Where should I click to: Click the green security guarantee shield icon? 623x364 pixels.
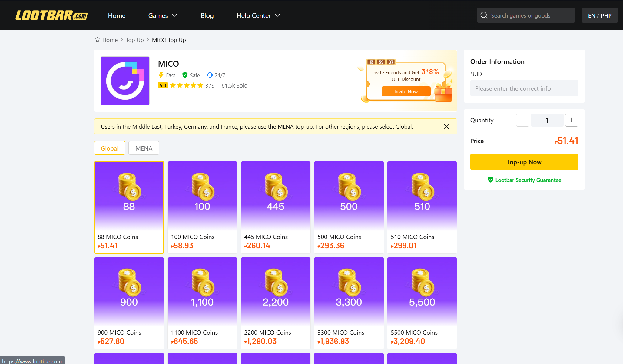click(x=490, y=180)
